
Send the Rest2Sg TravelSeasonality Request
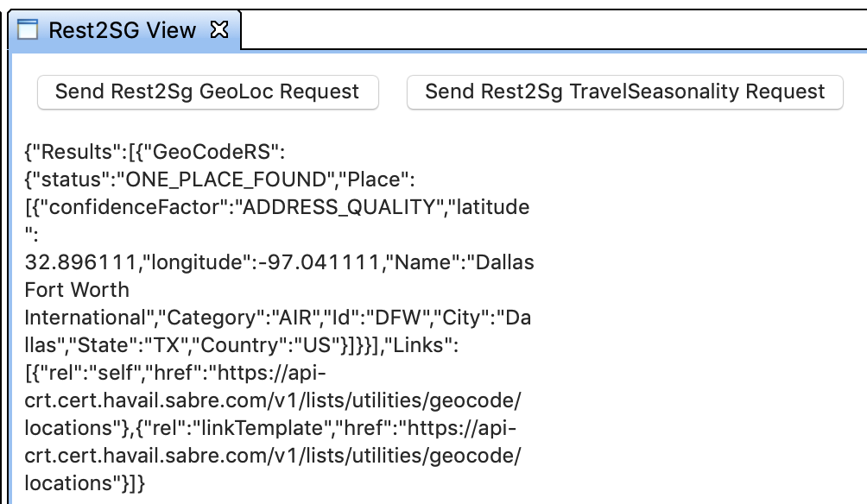(x=624, y=91)
